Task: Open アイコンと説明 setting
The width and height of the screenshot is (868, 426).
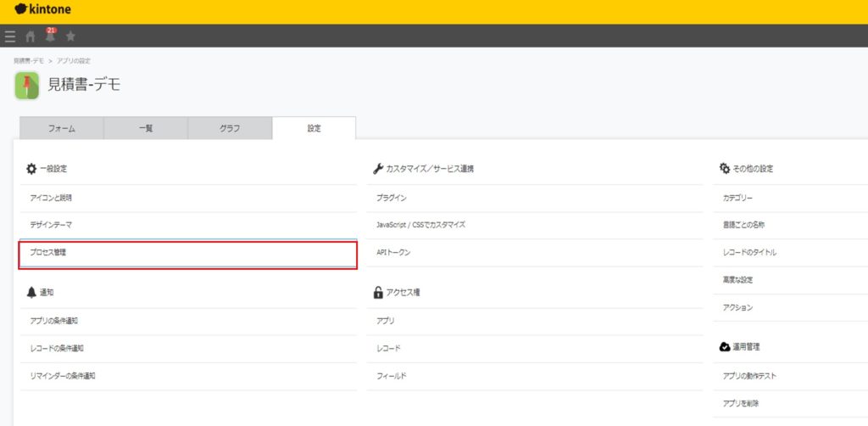Action: tap(188, 198)
